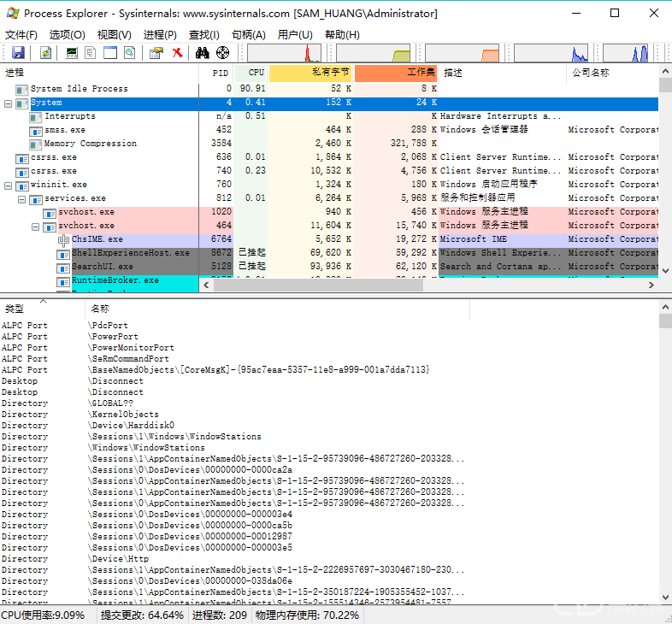Screen dimensions: 672x624
Task: Click the Save floppy disk toolbar icon
Action: tap(18, 53)
